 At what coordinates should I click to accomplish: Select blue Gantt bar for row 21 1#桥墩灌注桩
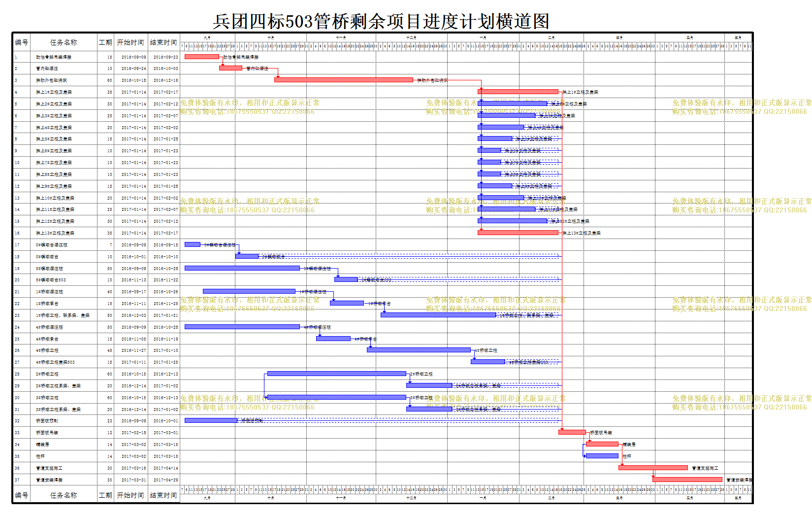tap(249, 291)
